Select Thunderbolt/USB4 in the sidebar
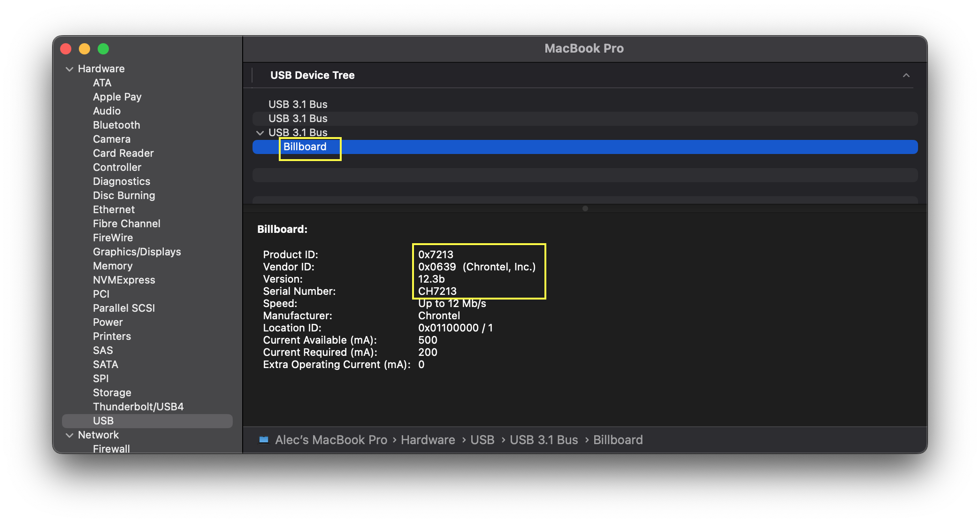Image resolution: width=980 pixels, height=523 pixels. pos(138,407)
